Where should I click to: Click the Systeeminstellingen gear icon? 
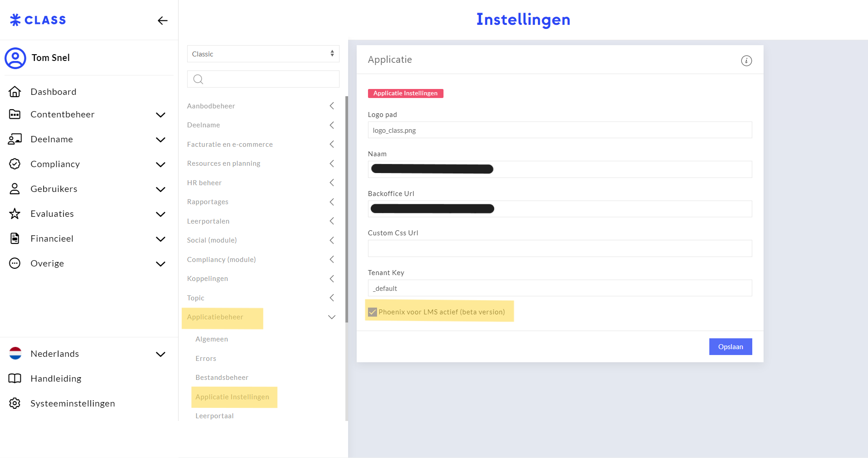(15, 403)
